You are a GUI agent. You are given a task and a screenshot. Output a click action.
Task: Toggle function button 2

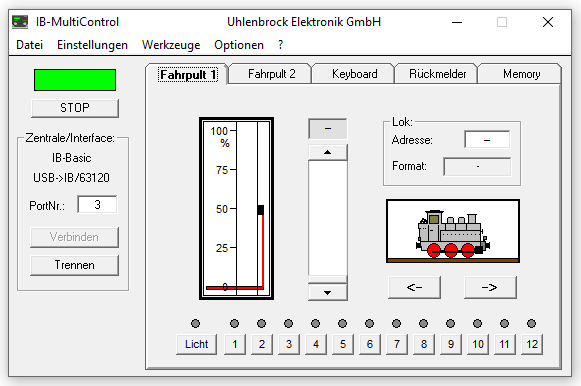point(262,344)
